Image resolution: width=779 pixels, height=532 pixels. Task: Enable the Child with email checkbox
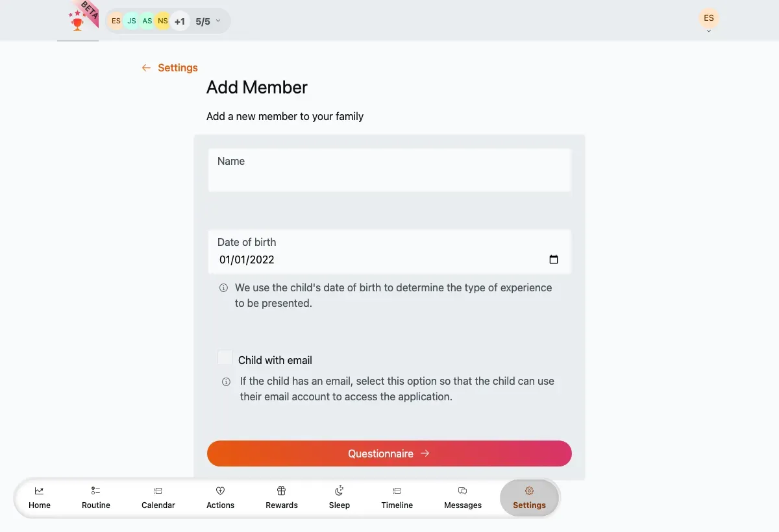point(225,357)
